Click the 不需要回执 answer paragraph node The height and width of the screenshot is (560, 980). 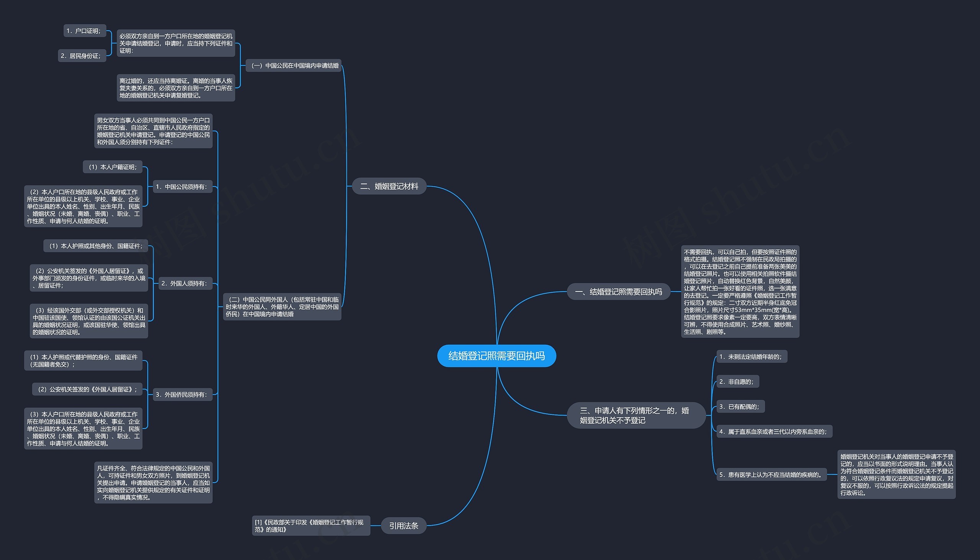tap(740, 291)
